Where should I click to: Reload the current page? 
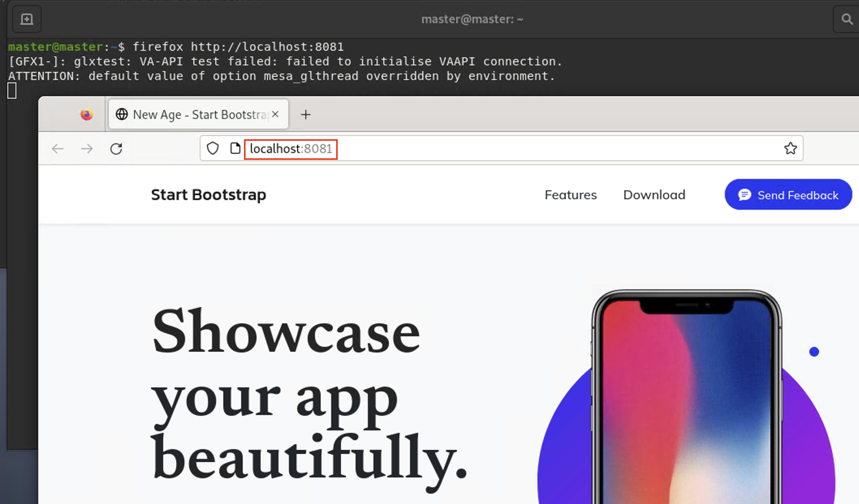point(116,149)
